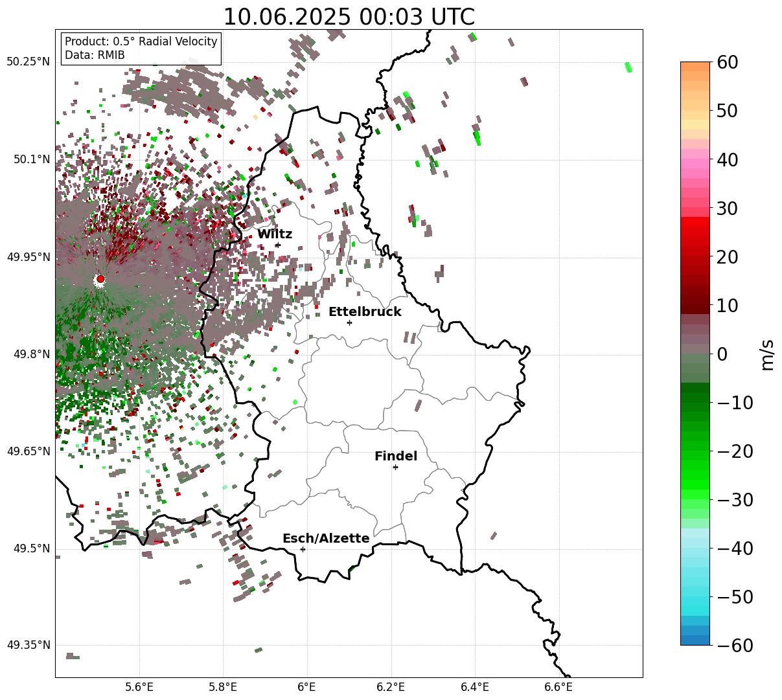Image resolution: width=782 pixels, height=700 pixels.
Task: Click the title '10.06.2025 00:03 UTC'
Action: point(349,17)
